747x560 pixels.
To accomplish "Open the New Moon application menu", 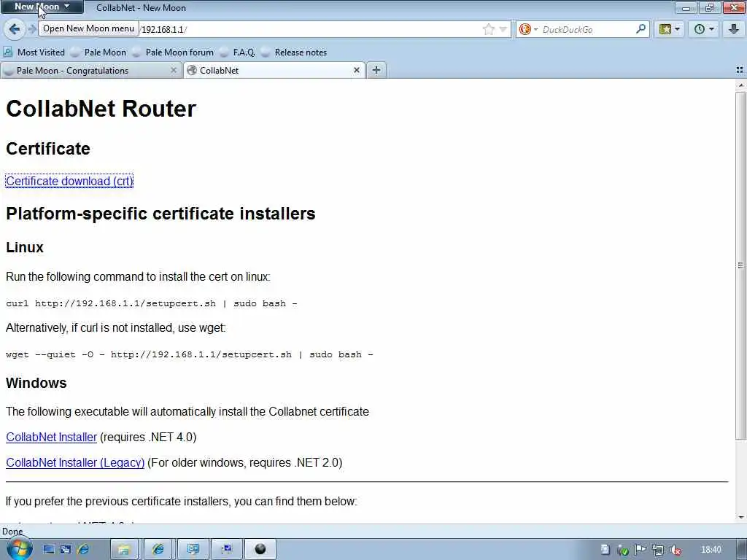I will pos(42,7).
